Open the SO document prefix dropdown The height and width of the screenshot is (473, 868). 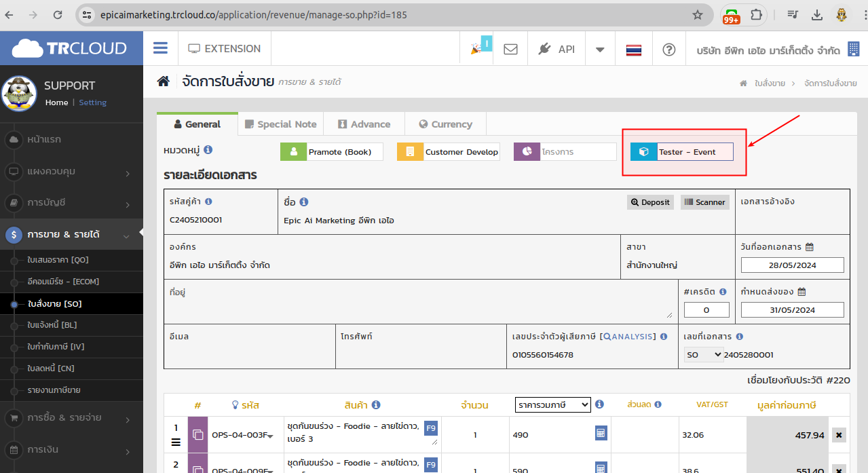coord(704,354)
